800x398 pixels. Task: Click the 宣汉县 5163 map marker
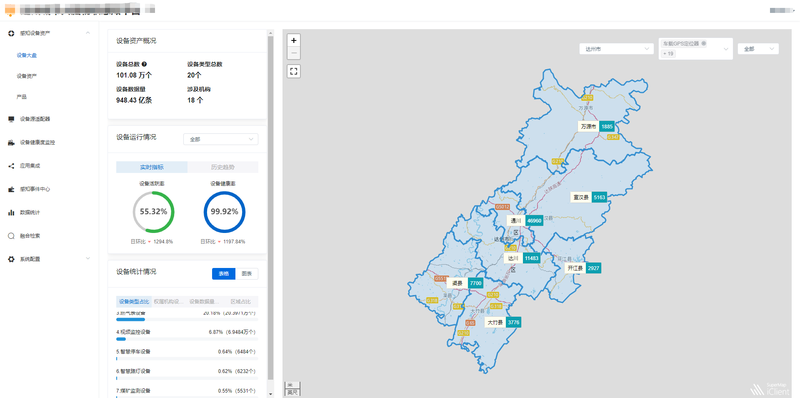(589, 197)
